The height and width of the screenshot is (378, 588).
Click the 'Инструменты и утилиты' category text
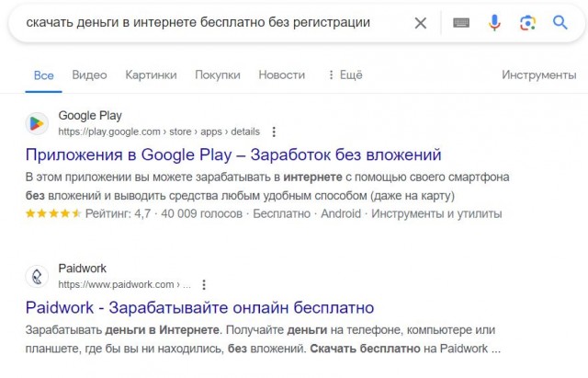click(436, 214)
